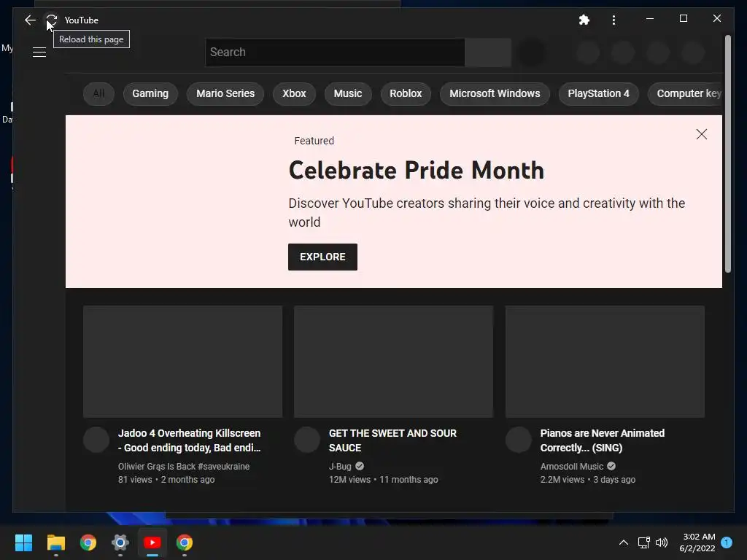The width and height of the screenshot is (747, 560).
Task: Open the second Chrome taskbar icon next to YouTube
Action: [185, 542]
